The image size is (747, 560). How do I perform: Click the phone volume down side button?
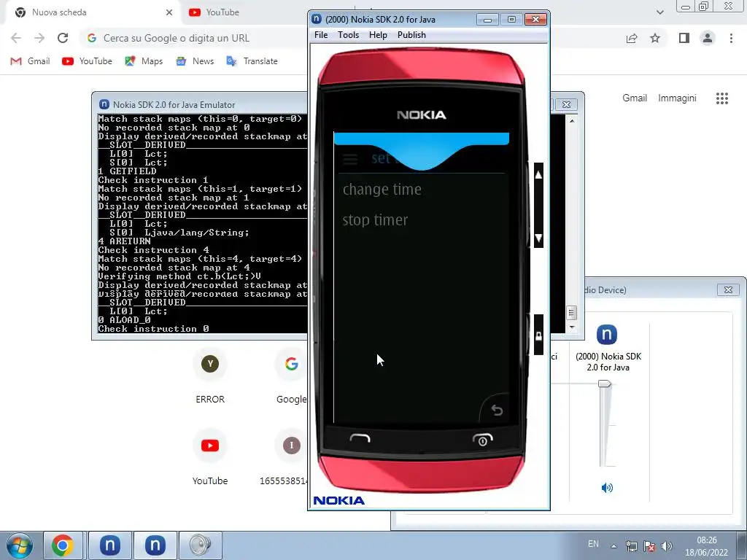pyautogui.click(x=538, y=238)
